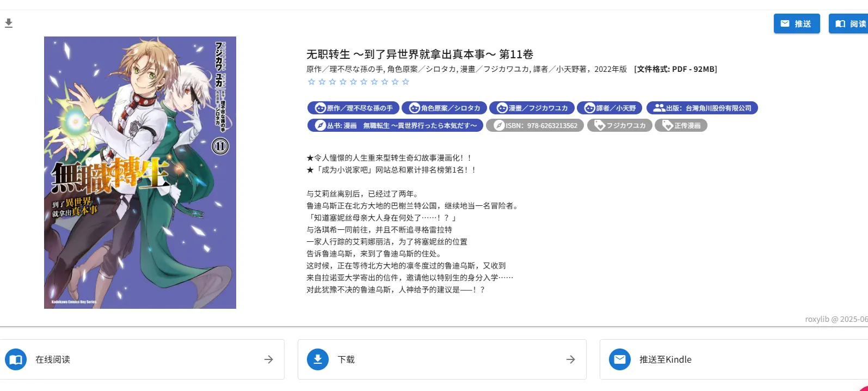Click the compass icon in ISBN tag
The width and height of the screenshot is (868, 391).
[x=499, y=125]
